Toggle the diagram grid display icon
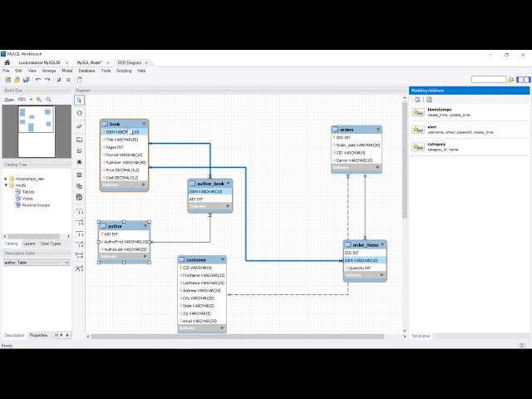 click(59, 80)
